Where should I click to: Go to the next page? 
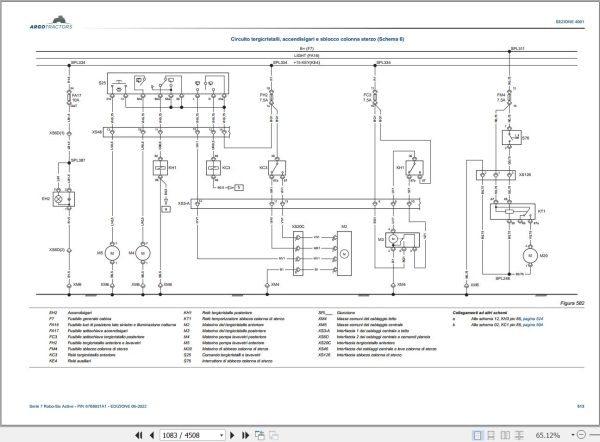point(232,435)
